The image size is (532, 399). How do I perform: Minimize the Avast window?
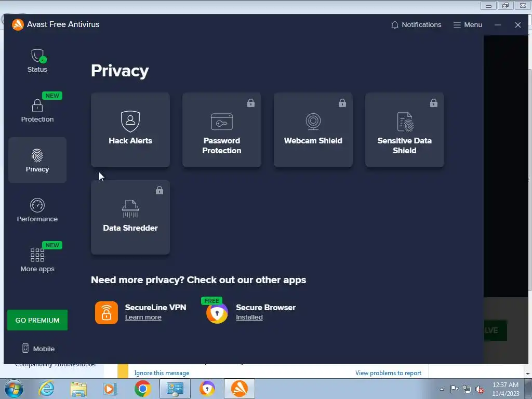498,25
